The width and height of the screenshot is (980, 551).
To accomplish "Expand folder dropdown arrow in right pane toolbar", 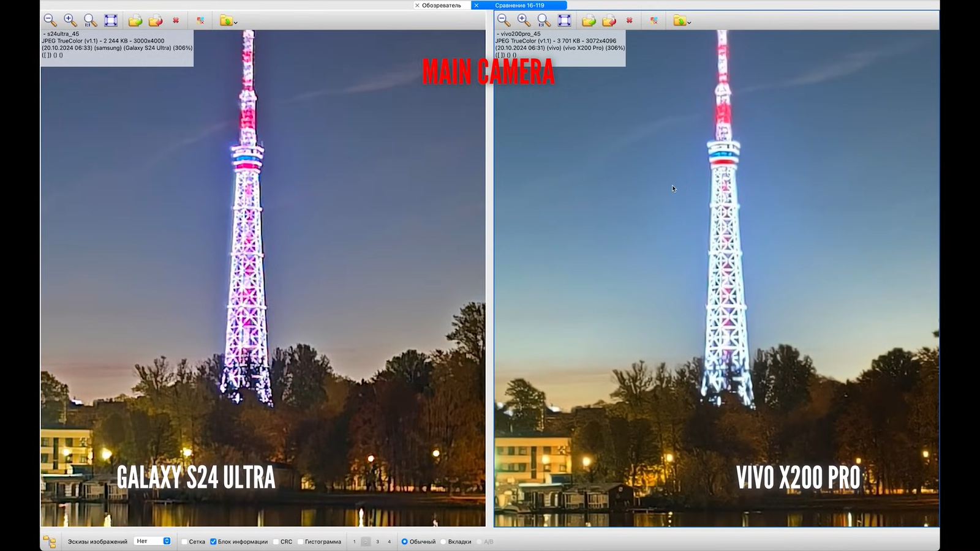I will [689, 23].
